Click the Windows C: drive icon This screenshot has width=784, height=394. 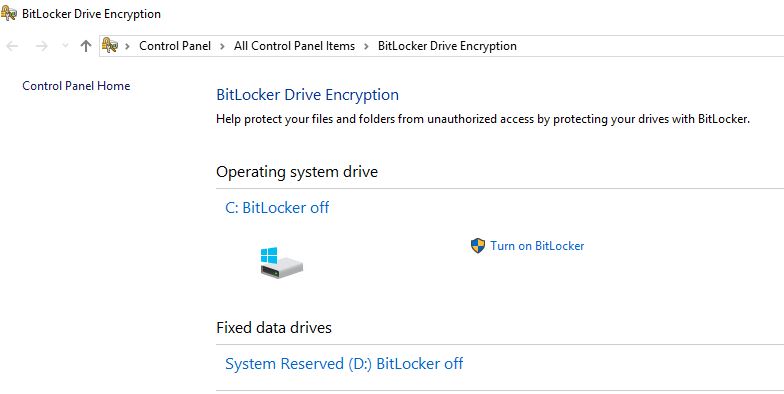(282, 262)
